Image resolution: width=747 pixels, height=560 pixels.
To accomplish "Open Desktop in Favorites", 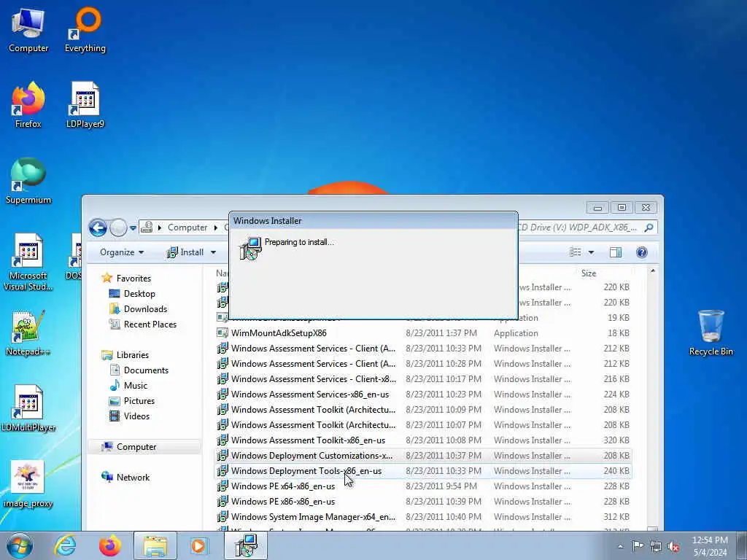I will pyautogui.click(x=139, y=293).
